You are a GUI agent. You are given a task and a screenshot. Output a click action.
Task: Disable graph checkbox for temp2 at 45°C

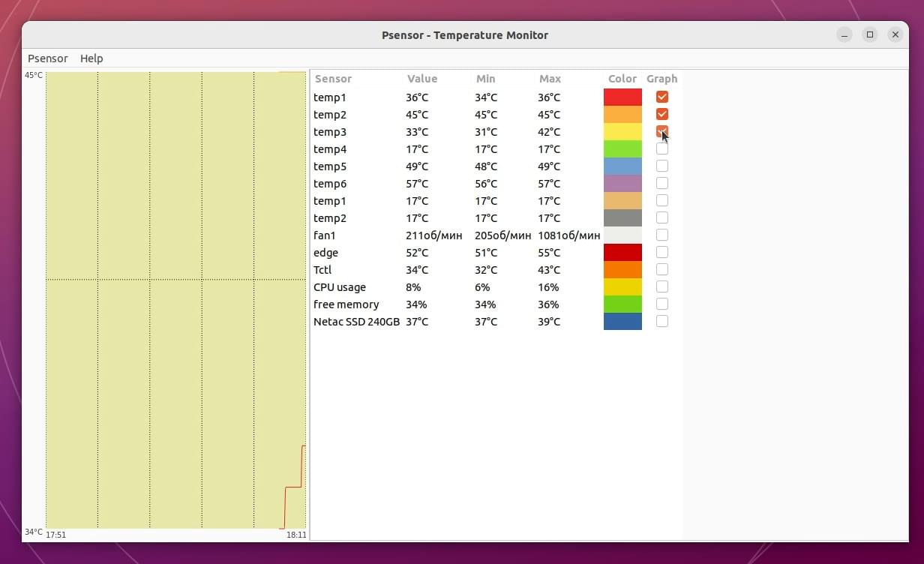(662, 114)
